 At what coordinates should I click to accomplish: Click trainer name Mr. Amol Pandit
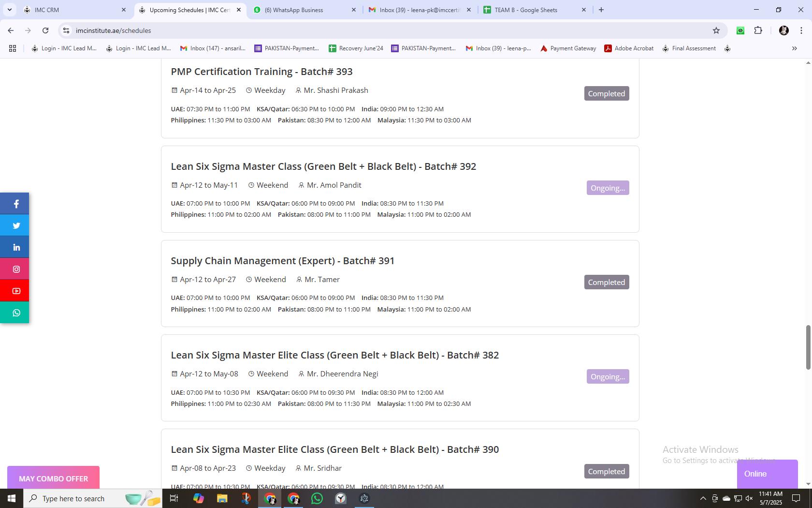334,185
